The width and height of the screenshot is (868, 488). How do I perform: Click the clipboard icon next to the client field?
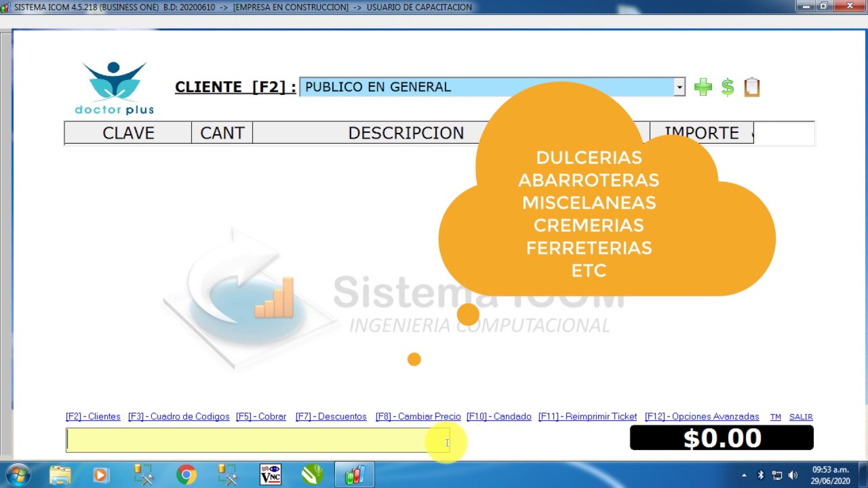point(752,87)
